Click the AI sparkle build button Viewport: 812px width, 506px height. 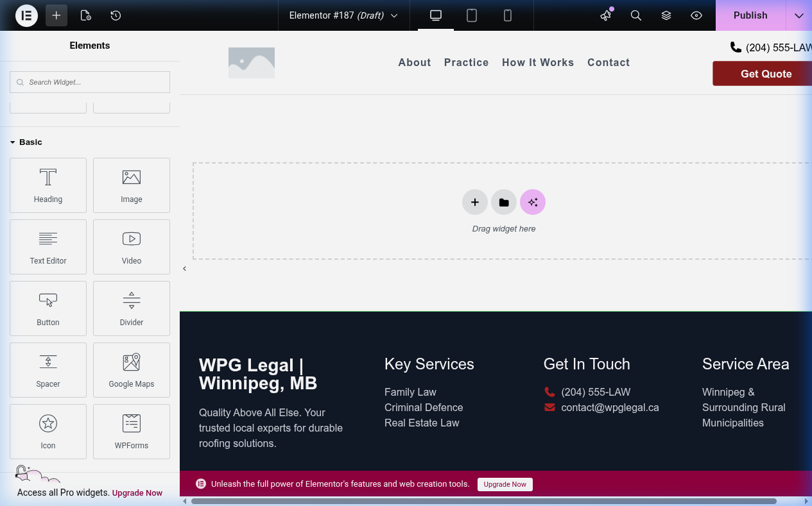(x=533, y=203)
